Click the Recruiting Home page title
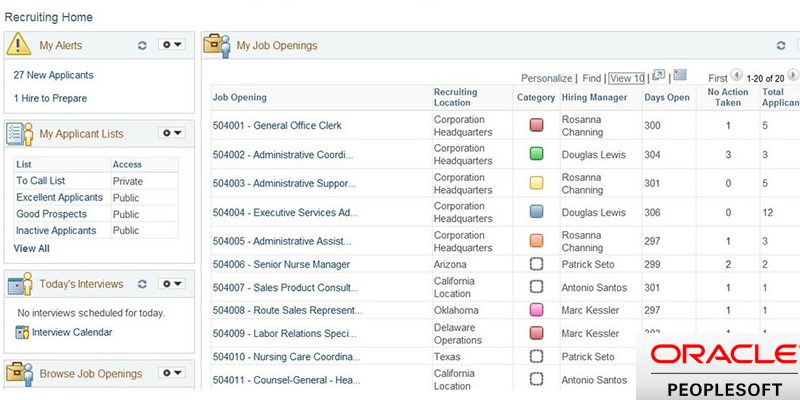The image size is (800, 400). pyautogui.click(x=48, y=17)
